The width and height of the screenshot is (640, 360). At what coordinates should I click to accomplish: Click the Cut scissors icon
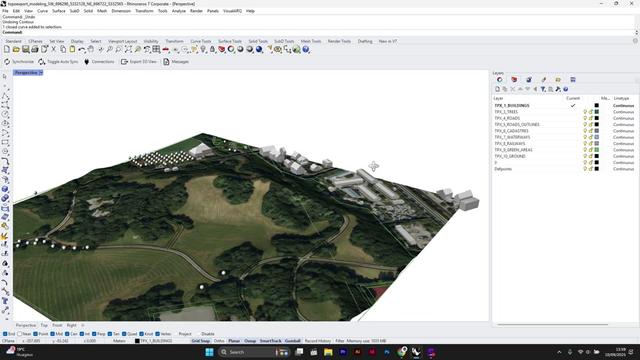(x=53, y=49)
